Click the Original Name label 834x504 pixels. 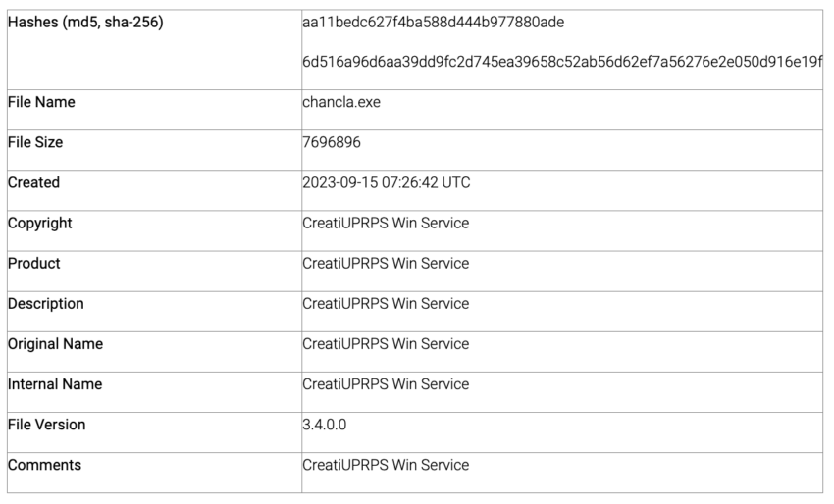(x=55, y=344)
